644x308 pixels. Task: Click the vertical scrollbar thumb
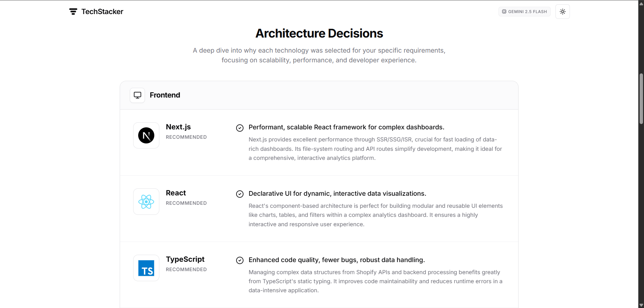[x=641, y=98]
